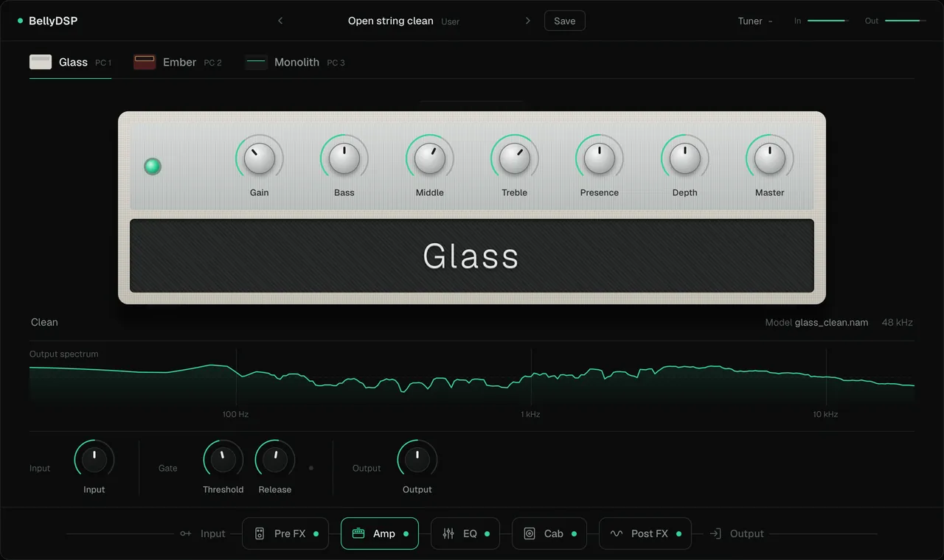Click the Middle knob
Screen dimensions: 944x560
430,158
